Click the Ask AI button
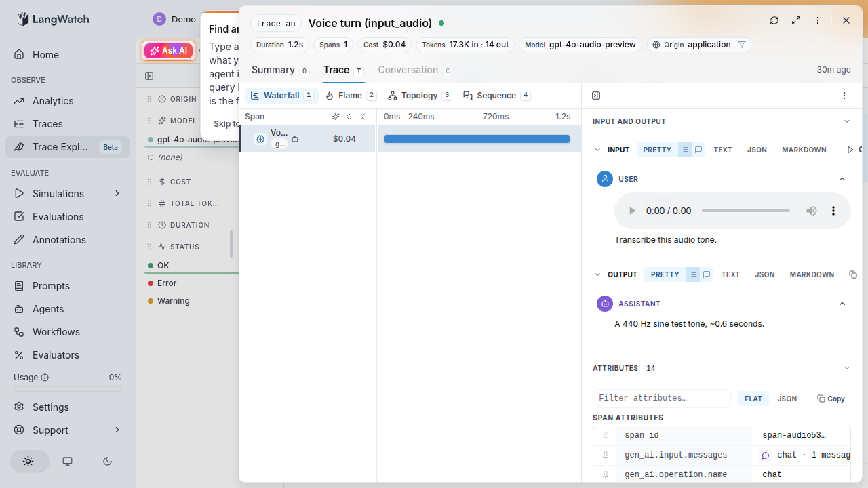The image size is (868, 488). click(x=169, y=51)
